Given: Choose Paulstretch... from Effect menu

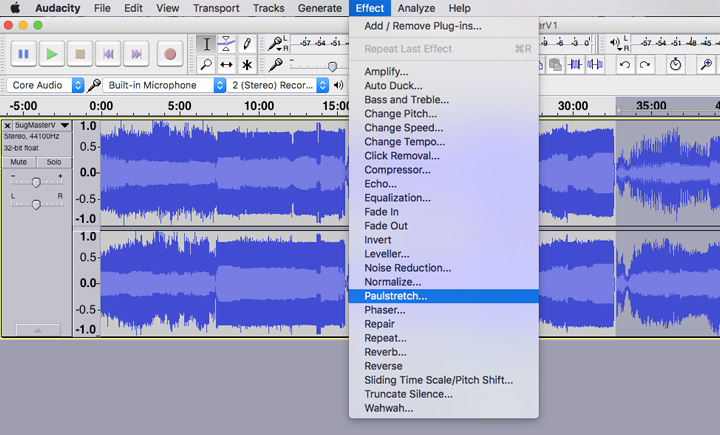Looking at the screenshot, I should click(x=444, y=296).
